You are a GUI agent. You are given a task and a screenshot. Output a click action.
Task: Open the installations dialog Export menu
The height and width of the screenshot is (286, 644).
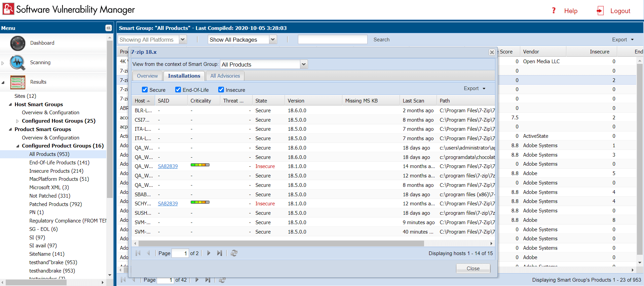click(475, 88)
